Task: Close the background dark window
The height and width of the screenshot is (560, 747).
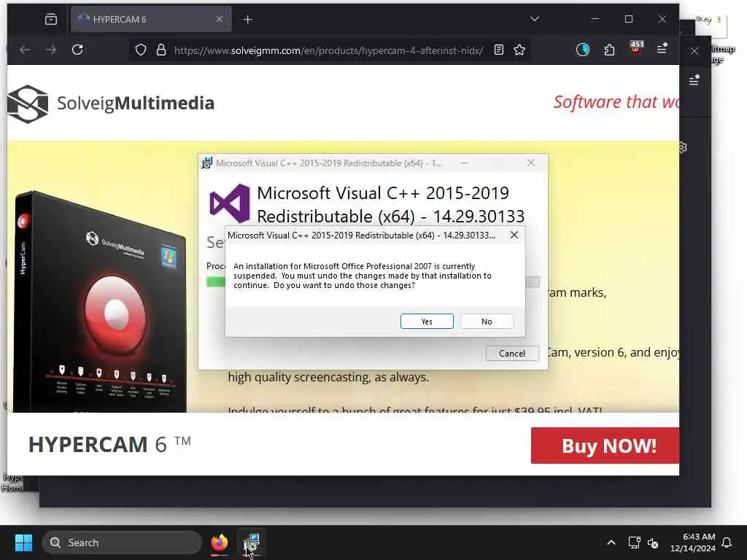Action: (694, 52)
